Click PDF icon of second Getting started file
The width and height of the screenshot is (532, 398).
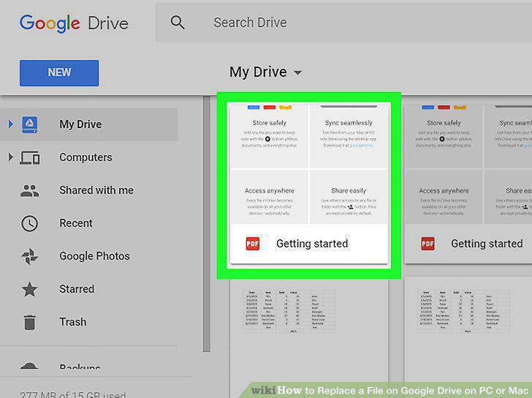[427, 244]
